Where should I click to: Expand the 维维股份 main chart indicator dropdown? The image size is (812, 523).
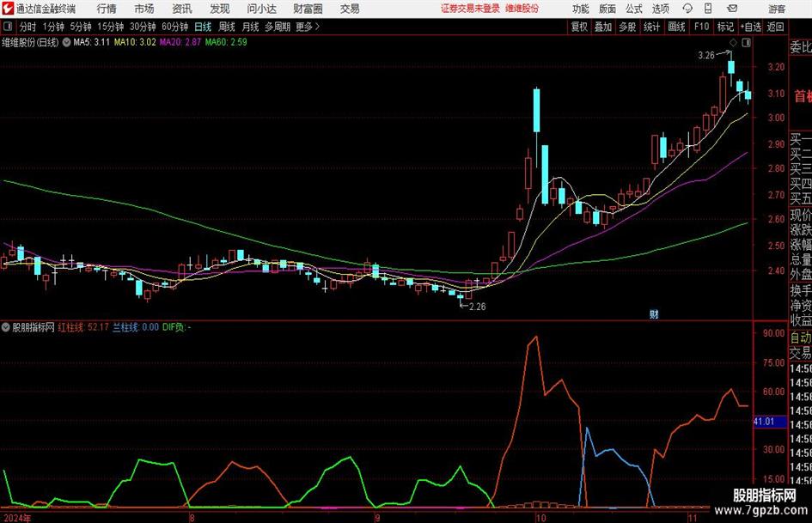(66, 42)
